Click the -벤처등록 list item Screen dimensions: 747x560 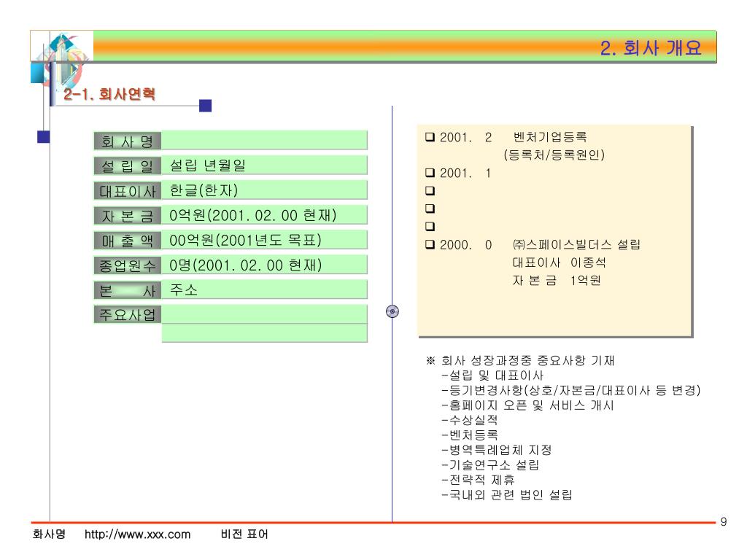click(470, 435)
